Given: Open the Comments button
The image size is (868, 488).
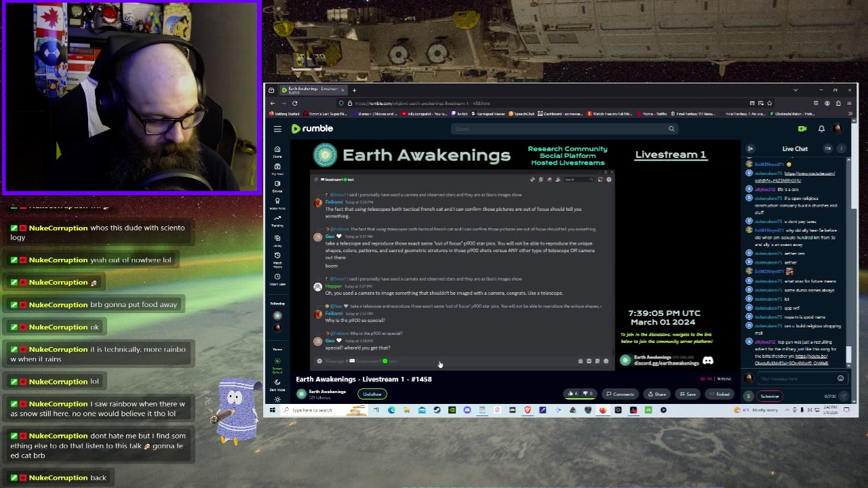Looking at the screenshot, I should point(620,394).
